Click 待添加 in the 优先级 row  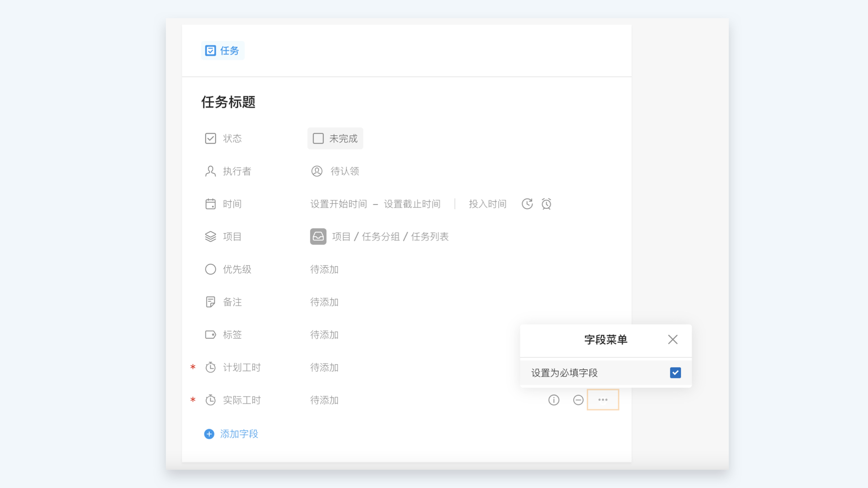pyautogui.click(x=325, y=269)
